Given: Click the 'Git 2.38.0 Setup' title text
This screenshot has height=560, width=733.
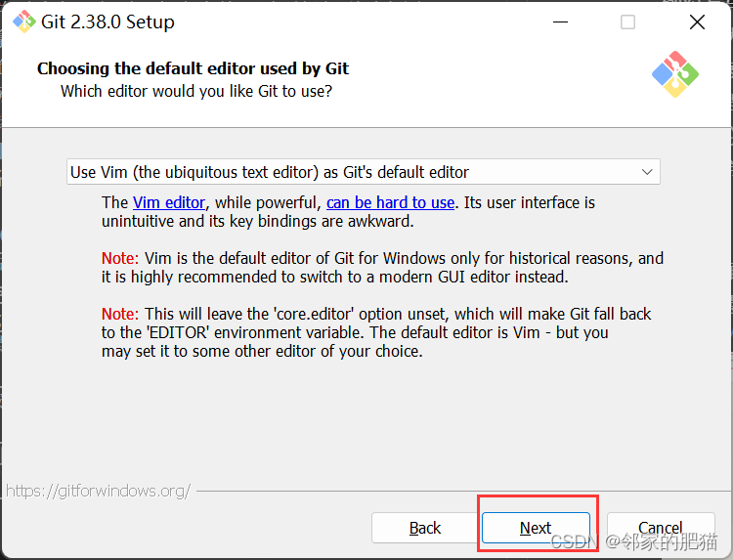Looking at the screenshot, I should click(x=108, y=22).
